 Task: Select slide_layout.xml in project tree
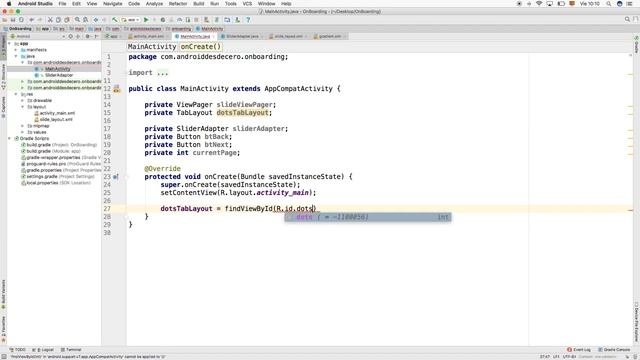tap(56, 120)
